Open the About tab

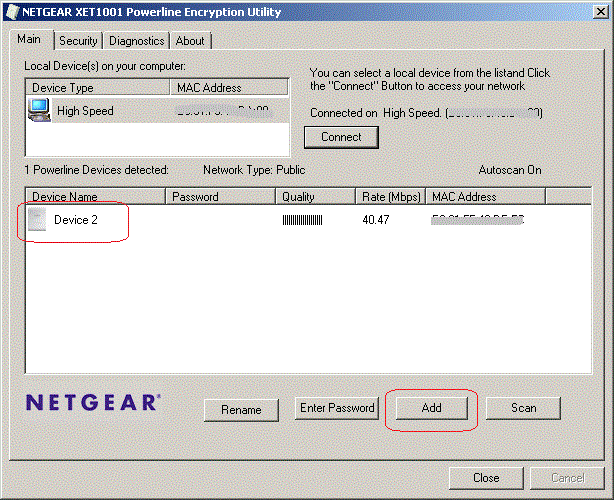[x=190, y=41]
